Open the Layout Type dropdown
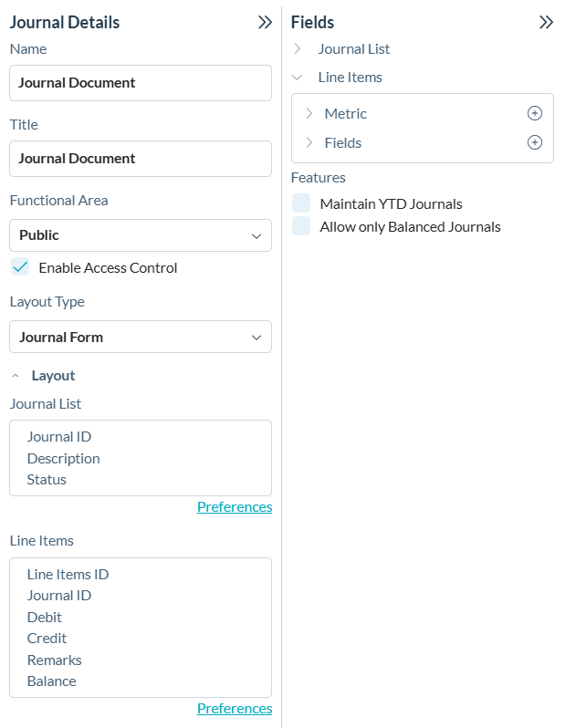This screenshot has height=728, width=565. coord(141,337)
